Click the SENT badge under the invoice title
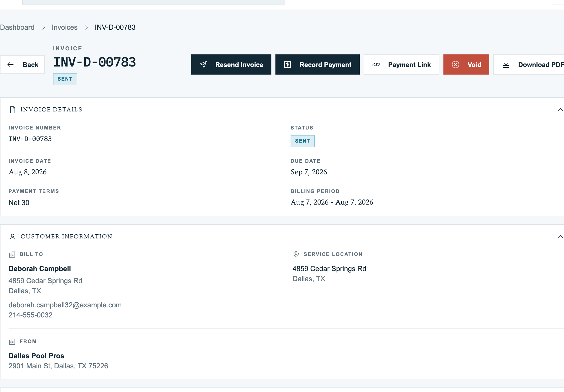Viewport: 564px width, 392px height. (65, 79)
